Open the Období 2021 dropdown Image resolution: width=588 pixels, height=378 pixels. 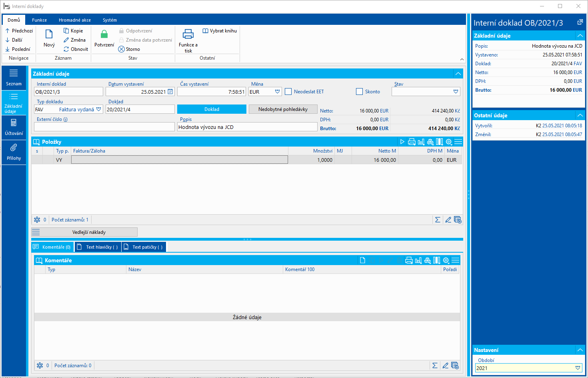(x=578, y=368)
